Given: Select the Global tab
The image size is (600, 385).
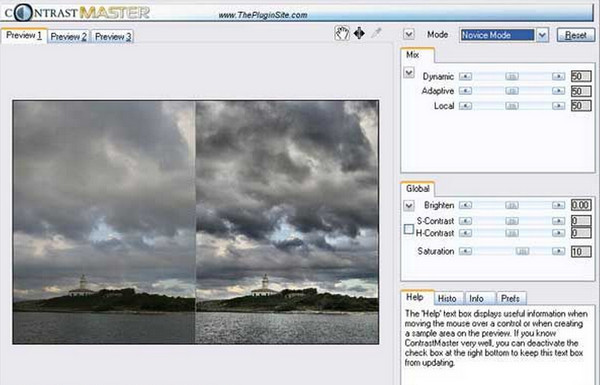Looking at the screenshot, I should click(x=417, y=189).
